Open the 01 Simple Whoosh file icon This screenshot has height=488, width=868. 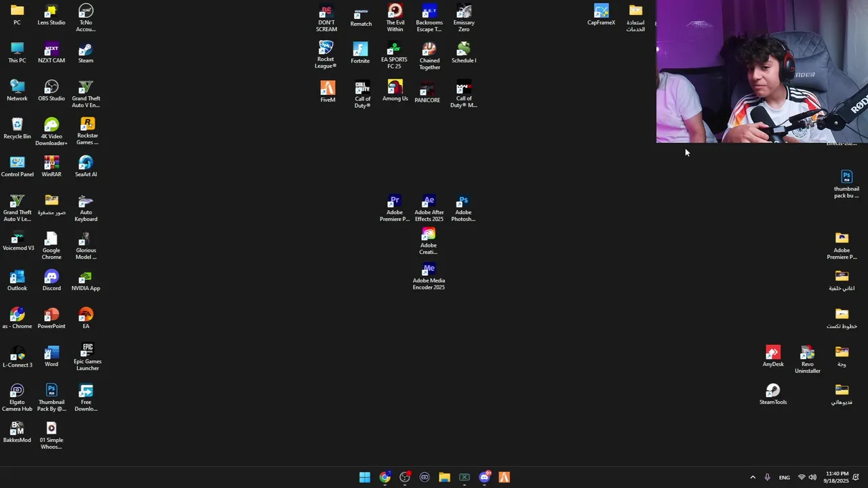coord(52,436)
